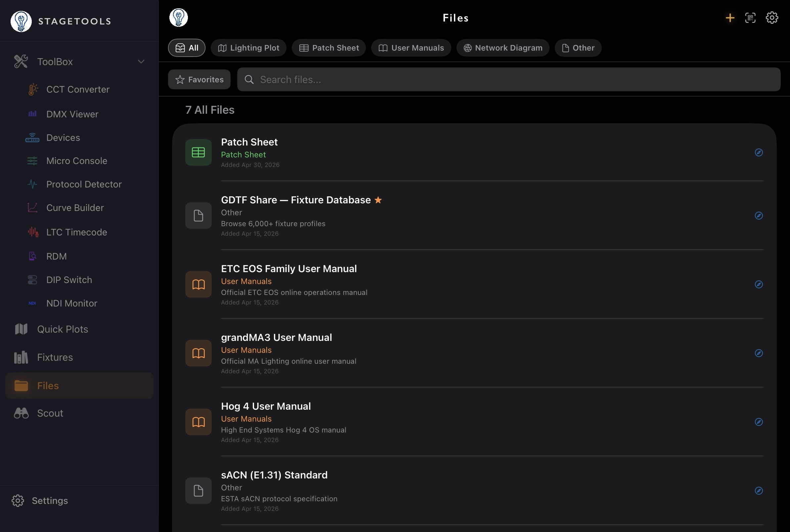
Task: Click the book icon for ETC EOS manual
Action: [198, 284]
